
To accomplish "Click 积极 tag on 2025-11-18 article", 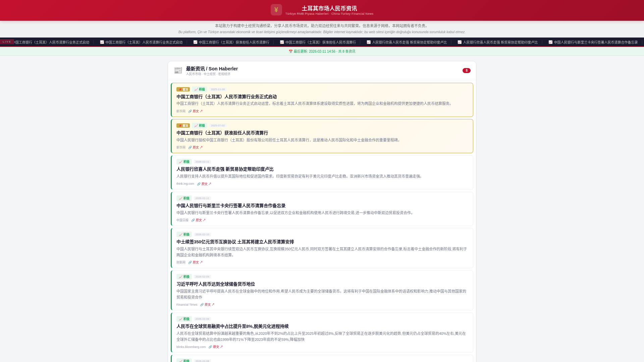I will [x=200, y=89].
